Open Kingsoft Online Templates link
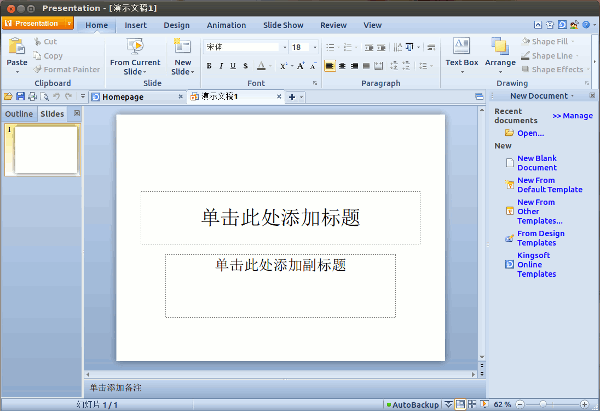Image resolution: width=600 pixels, height=411 pixels. 536,264
